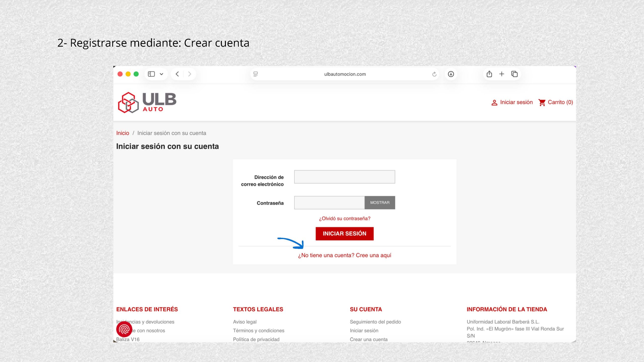Expand the sidebar options chevron
This screenshot has width=644, height=362.
[162, 74]
